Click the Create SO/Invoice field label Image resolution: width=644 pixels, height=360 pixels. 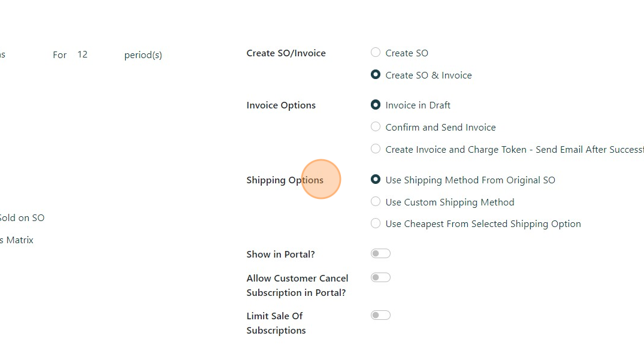[286, 53]
